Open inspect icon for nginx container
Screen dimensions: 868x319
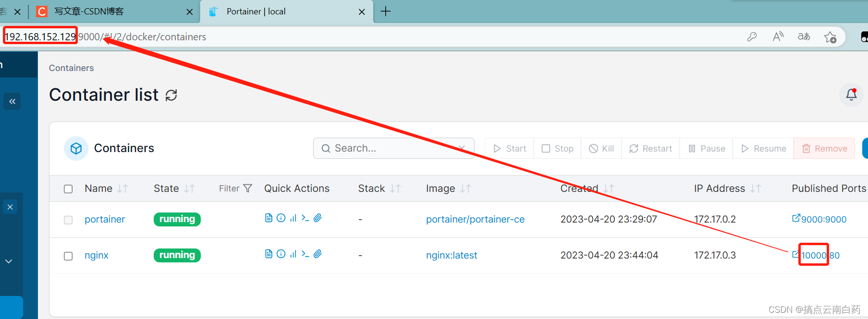(x=281, y=254)
